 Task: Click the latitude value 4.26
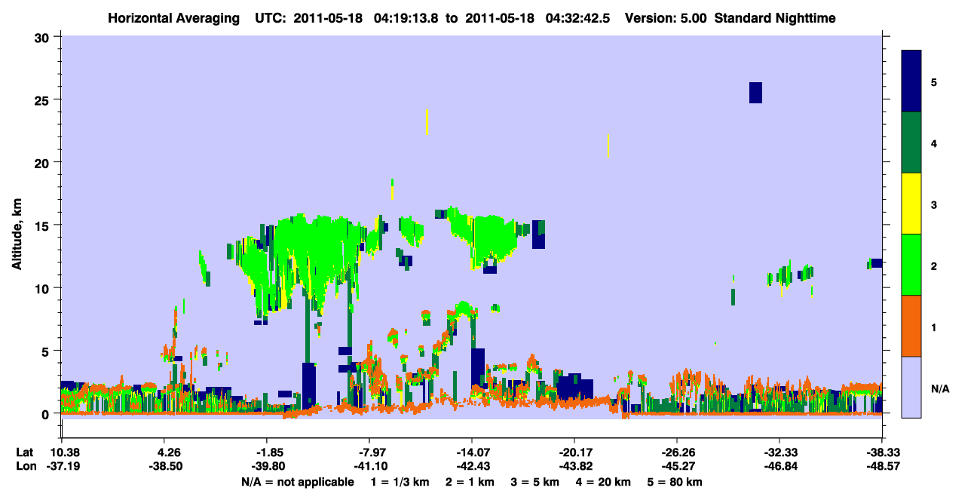[164, 452]
